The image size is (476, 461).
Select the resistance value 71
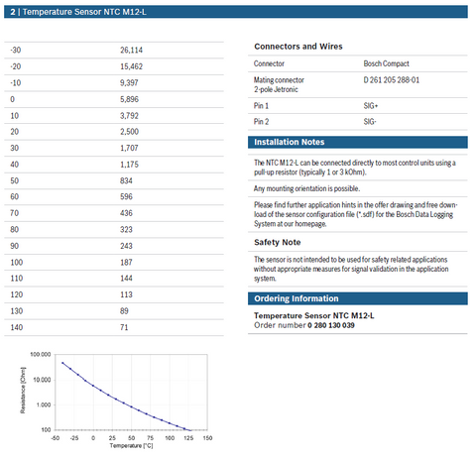tap(124, 327)
